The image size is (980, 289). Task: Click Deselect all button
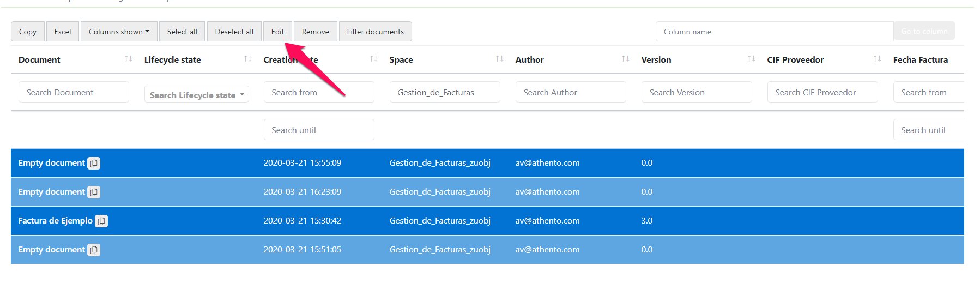tap(234, 32)
